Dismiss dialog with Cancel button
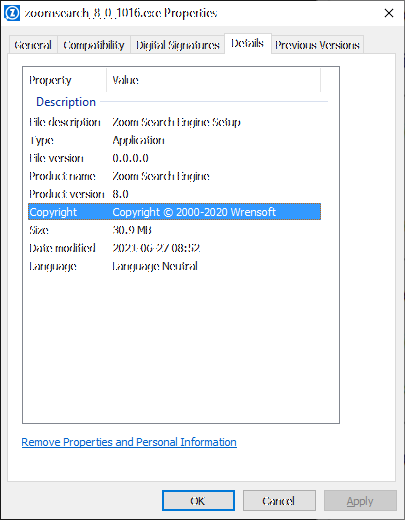 click(279, 500)
